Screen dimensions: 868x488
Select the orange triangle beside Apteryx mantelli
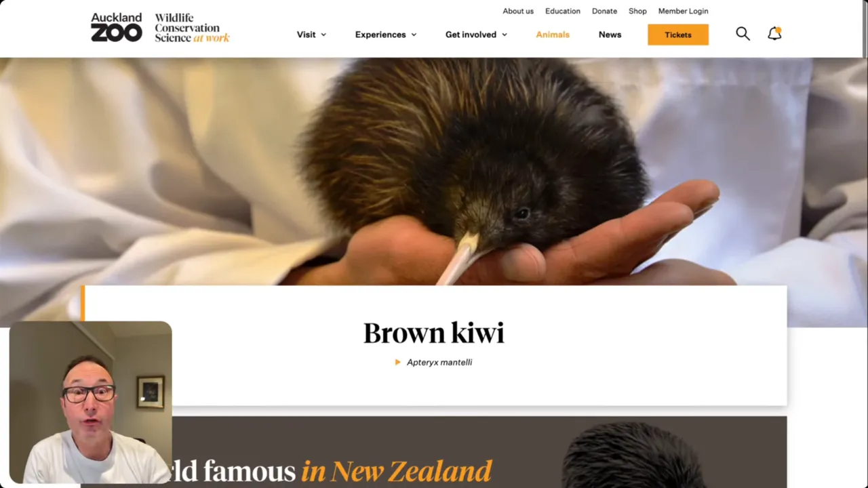pos(397,362)
